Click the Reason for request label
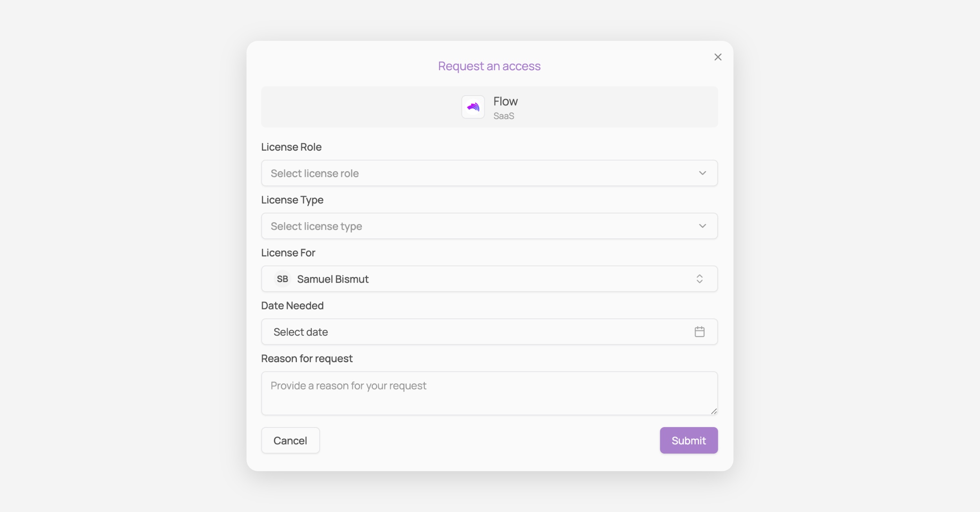Image resolution: width=980 pixels, height=512 pixels. click(307, 358)
